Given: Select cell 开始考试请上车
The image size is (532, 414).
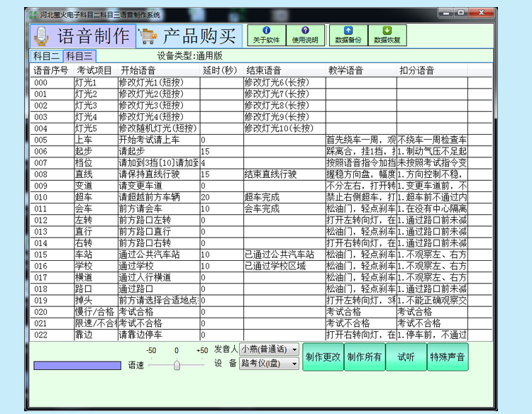Looking at the screenshot, I should point(159,140).
